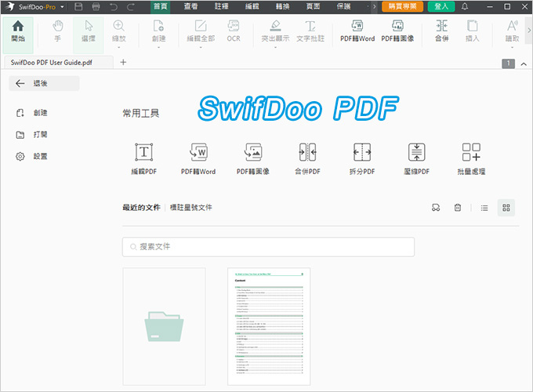Select the Hand (手) tool

tap(58, 31)
